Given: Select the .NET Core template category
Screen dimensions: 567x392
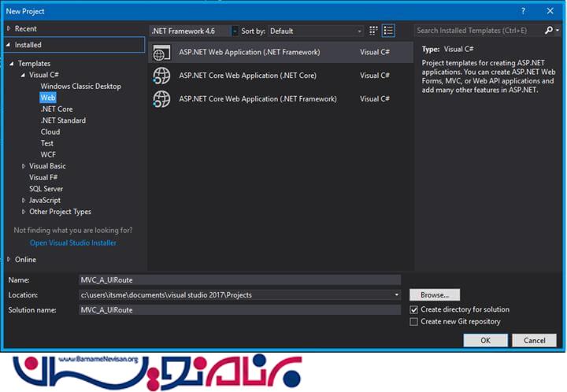Looking at the screenshot, I should (x=57, y=109).
